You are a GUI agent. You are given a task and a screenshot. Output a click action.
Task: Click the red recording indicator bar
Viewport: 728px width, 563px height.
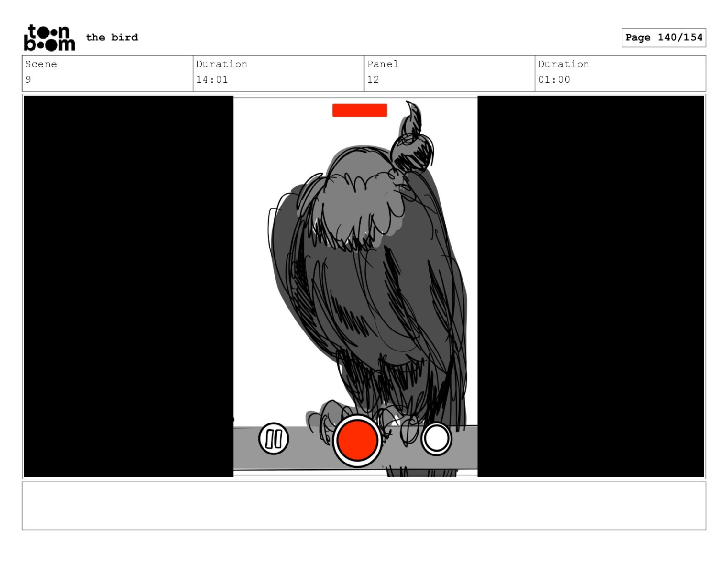(359, 110)
